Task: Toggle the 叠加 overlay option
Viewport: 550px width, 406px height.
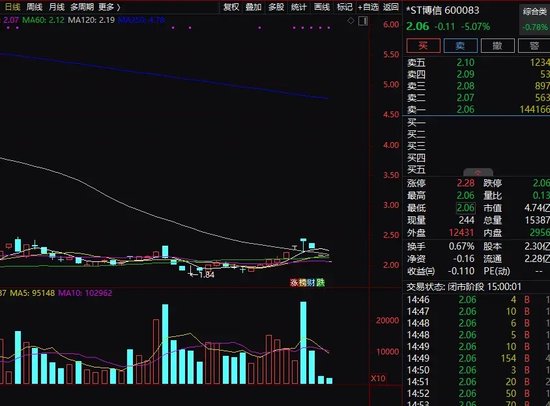Action: coord(254,7)
